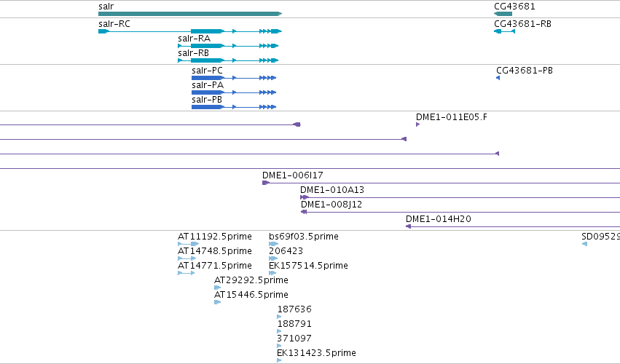Image resolution: width=620 pixels, height=364 pixels.
Task: Select the DME1-011E05.F arrow glyph
Action: tap(418, 124)
